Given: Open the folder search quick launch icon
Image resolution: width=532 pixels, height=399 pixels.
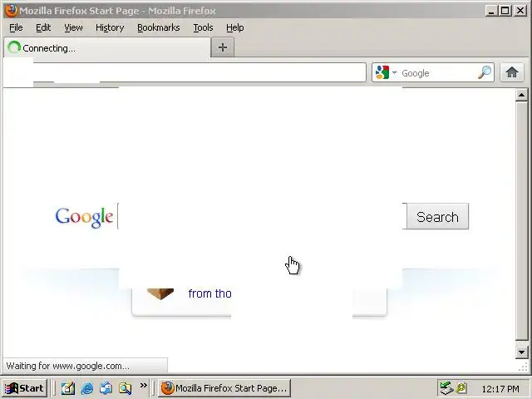Looking at the screenshot, I should pyautogui.click(x=125, y=388).
